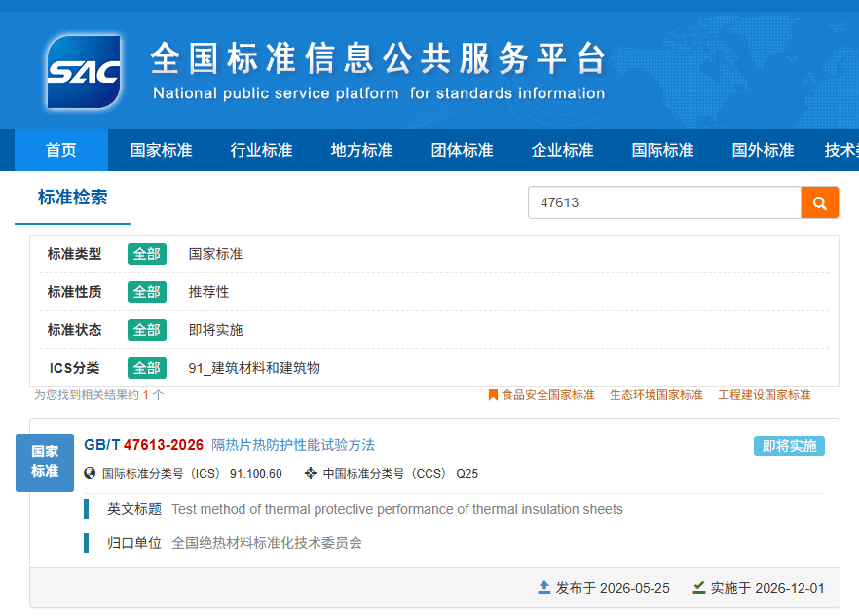Image resolution: width=859 pixels, height=616 pixels.
Task: Click the orange bookmark flag icon
Action: [x=493, y=395]
